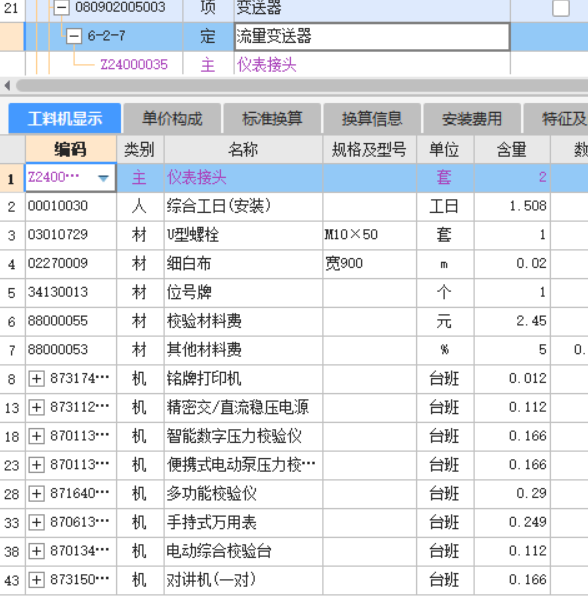Expand the 手持式万用表 row

pos(36,523)
